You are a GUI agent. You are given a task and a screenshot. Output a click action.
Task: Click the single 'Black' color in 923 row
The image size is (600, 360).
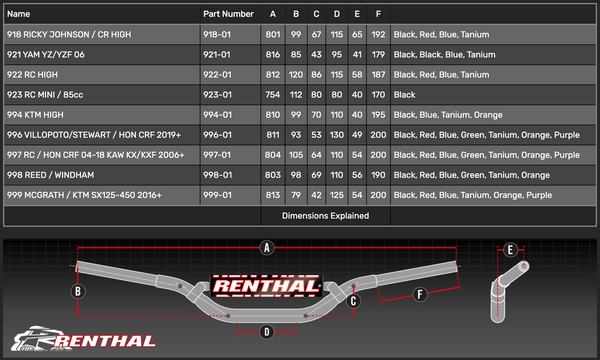(x=404, y=95)
